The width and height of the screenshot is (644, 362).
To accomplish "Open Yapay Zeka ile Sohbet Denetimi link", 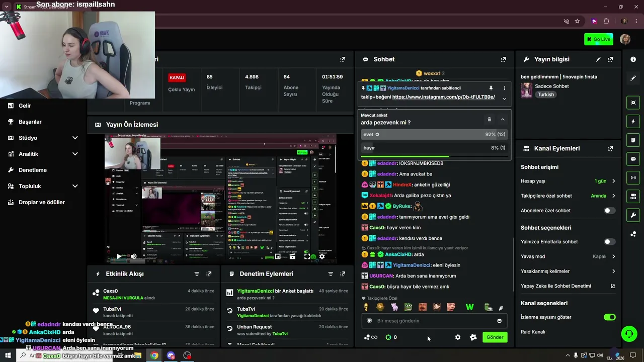I will click(x=613, y=286).
